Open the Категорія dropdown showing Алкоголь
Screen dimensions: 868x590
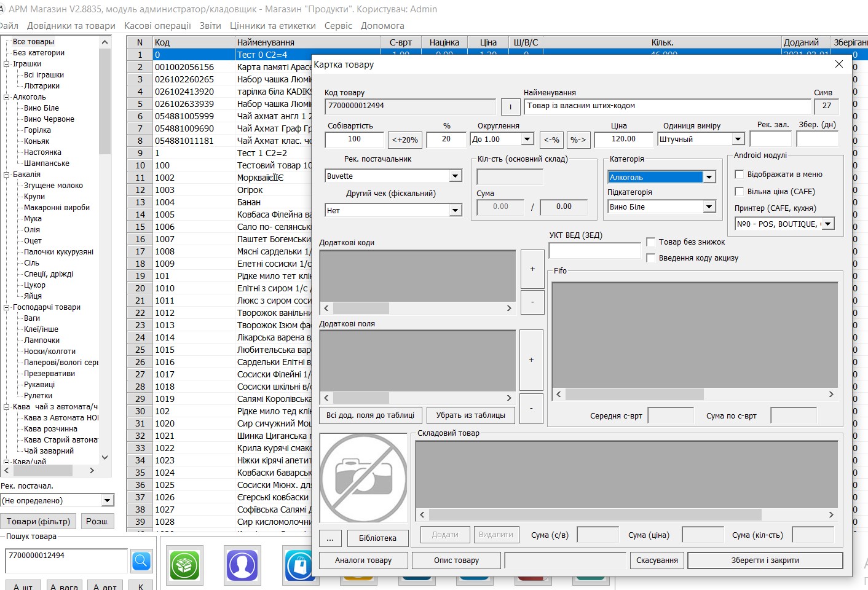(x=709, y=178)
